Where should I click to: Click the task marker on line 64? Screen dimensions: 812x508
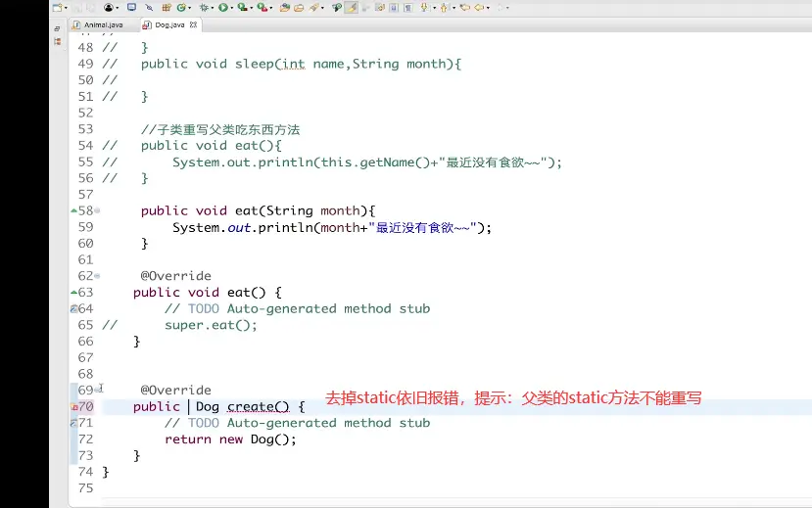[74, 308]
